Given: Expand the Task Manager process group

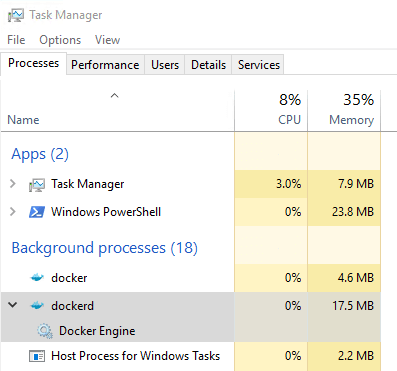Looking at the screenshot, I should (x=13, y=184).
